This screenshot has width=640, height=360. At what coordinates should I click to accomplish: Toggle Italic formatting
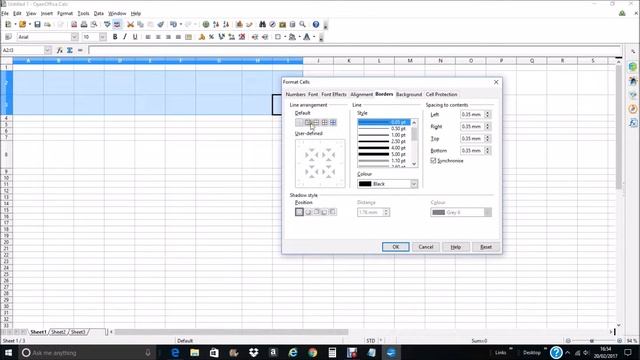click(x=125, y=37)
